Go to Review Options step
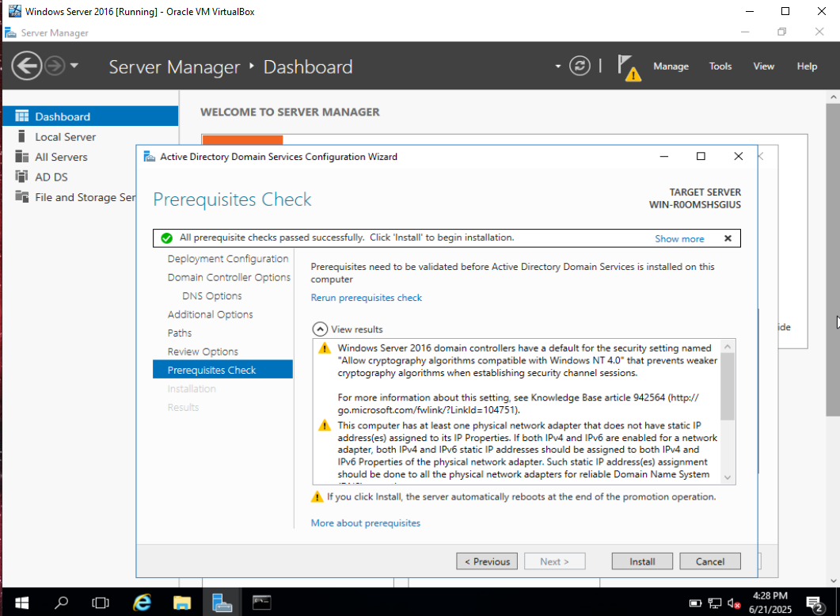This screenshot has height=616, width=840. [203, 352]
